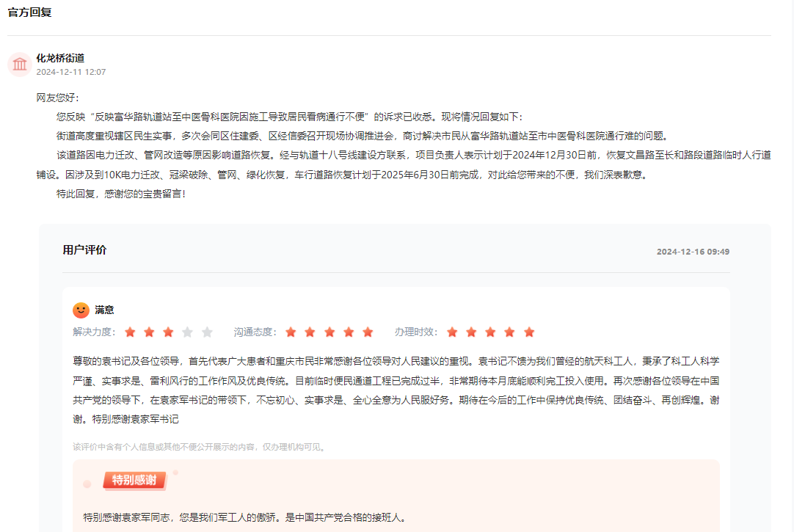Click the 特别感谢 red badge label

coord(134,481)
